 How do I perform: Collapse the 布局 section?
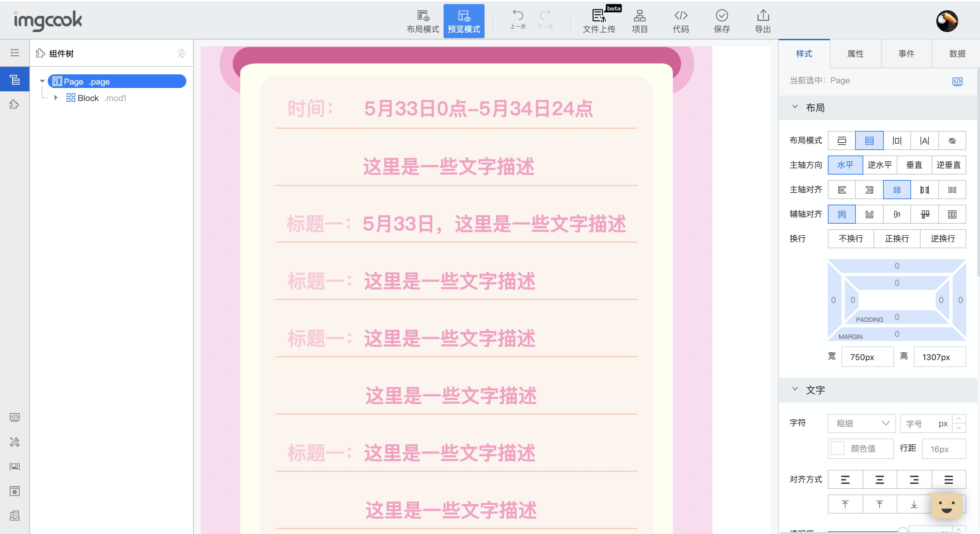[x=795, y=107]
